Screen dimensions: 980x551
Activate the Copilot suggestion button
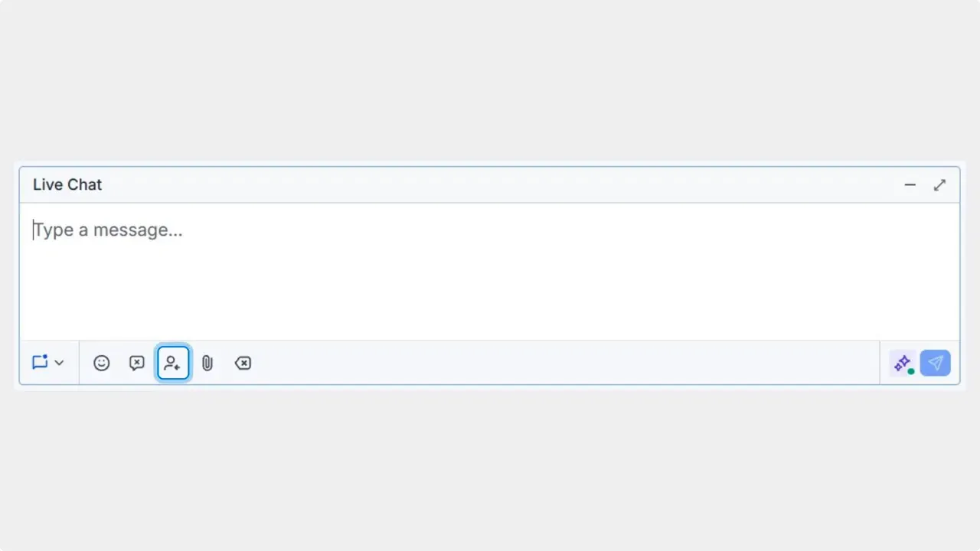coord(902,363)
